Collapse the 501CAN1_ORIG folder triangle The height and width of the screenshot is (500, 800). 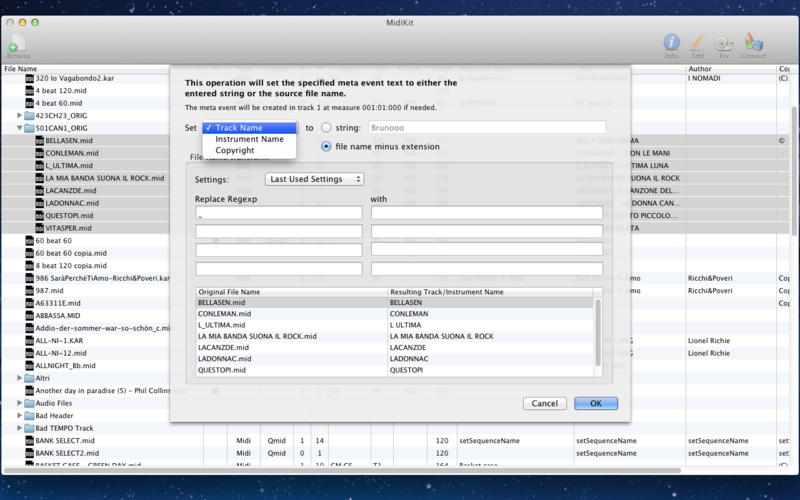click(x=19, y=128)
